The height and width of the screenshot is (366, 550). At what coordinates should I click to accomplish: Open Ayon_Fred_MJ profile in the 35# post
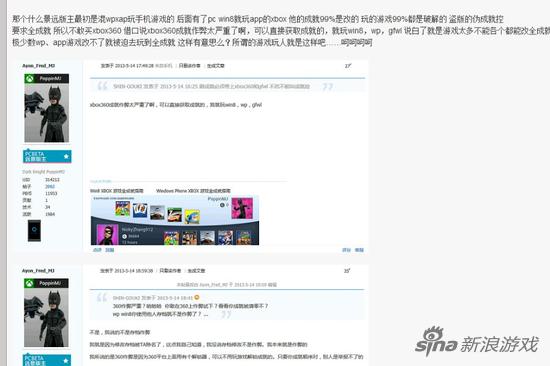pyautogui.click(x=38, y=271)
